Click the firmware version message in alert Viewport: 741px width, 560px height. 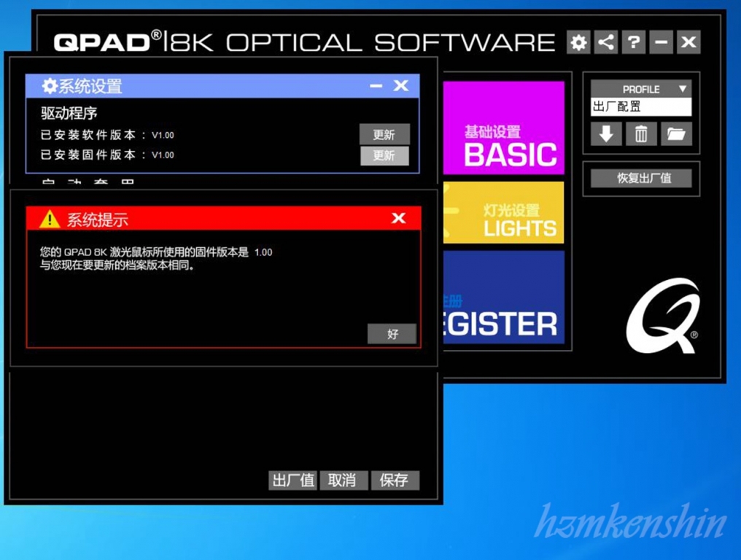[x=156, y=259]
